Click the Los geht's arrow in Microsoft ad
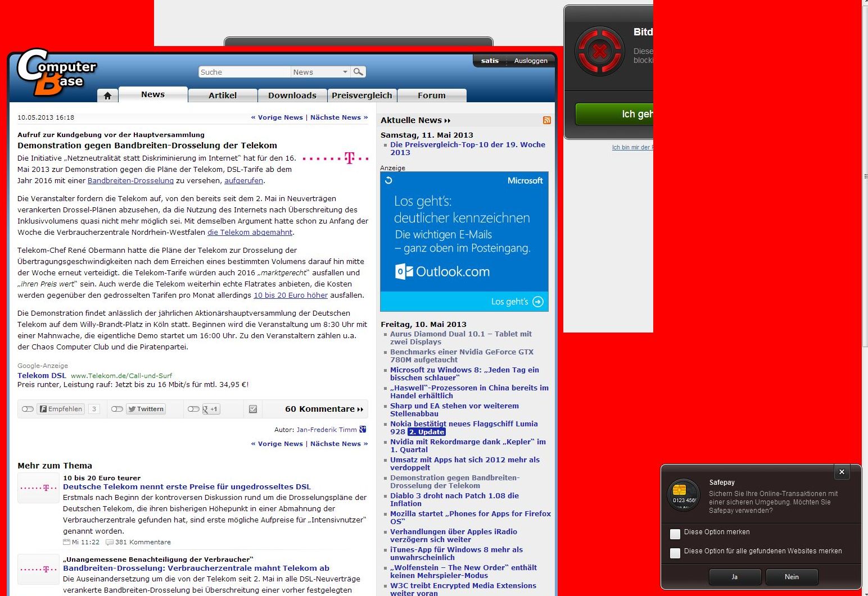Viewport: 868px width, 596px height. [x=538, y=302]
